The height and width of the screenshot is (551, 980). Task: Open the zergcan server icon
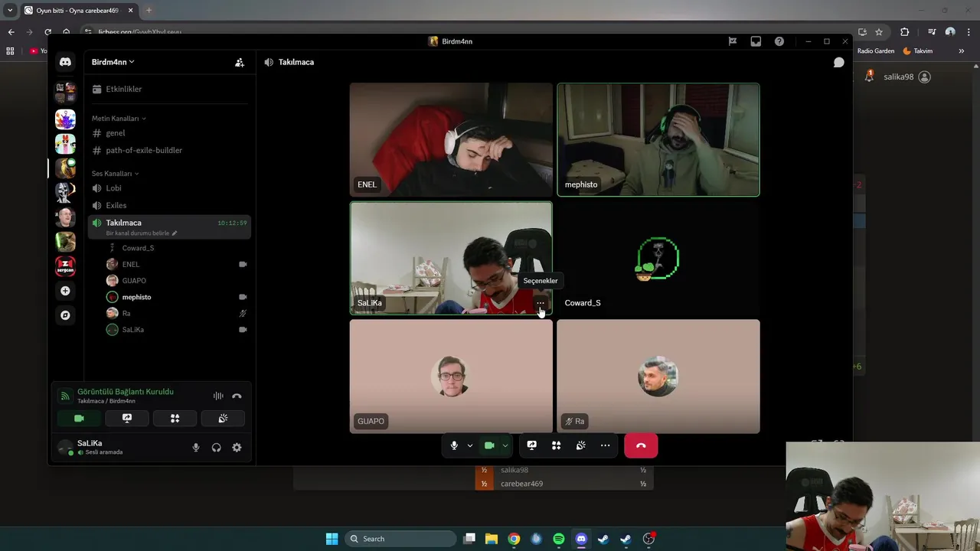65,266
